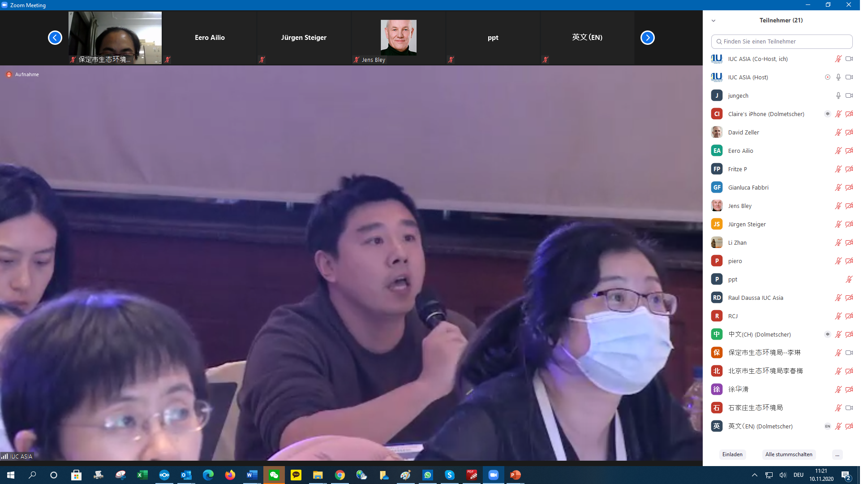Screen dimensions: 868x484
Task: Click Alle stummschalten button
Action: 788,454
